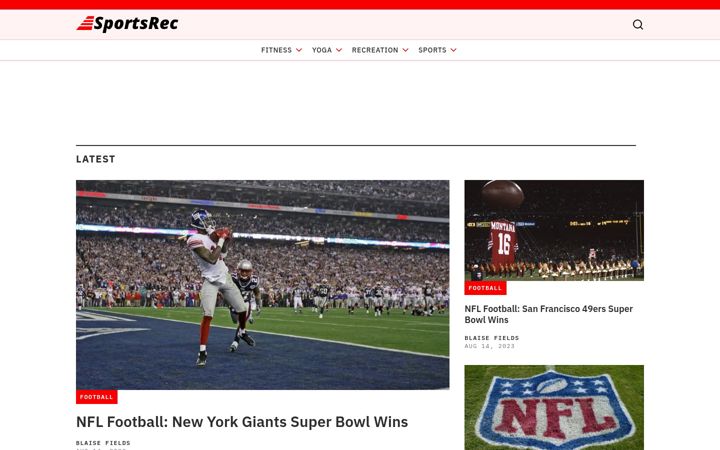Open the SPORTS nav item
Viewport: 720px width, 450px height.
[432, 50]
